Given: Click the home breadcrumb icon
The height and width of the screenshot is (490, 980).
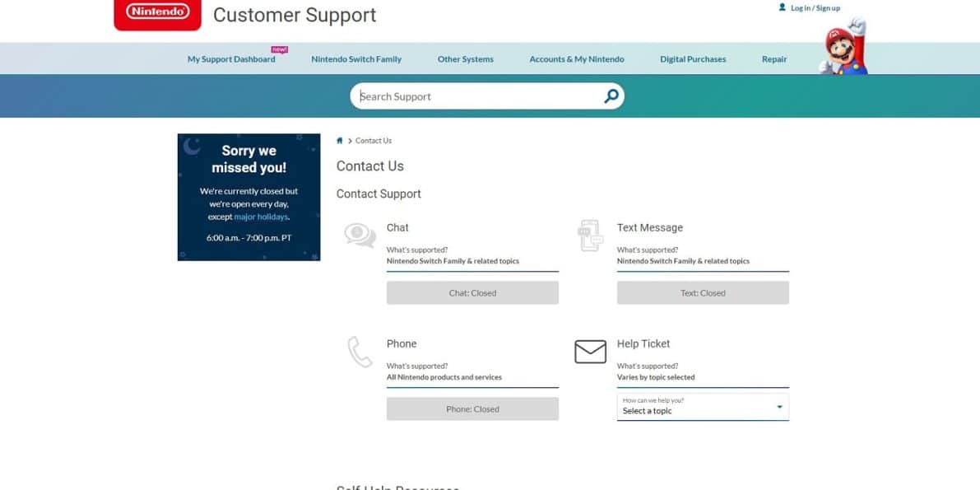Looking at the screenshot, I should (340, 141).
